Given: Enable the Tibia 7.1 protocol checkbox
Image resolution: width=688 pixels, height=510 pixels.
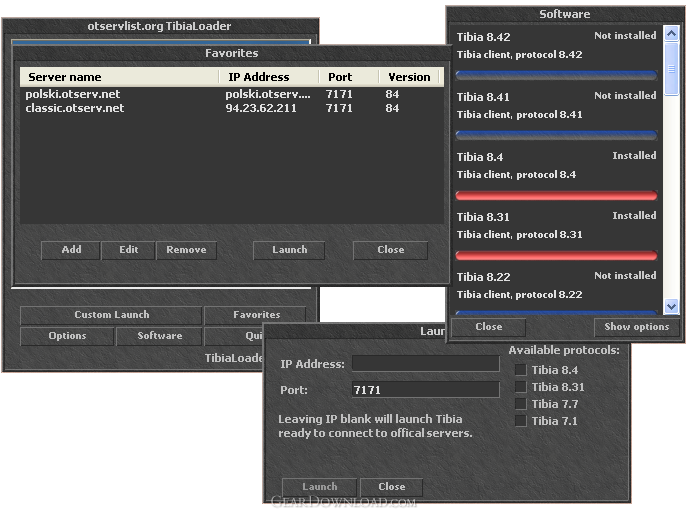Looking at the screenshot, I should pyautogui.click(x=520, y=421).
